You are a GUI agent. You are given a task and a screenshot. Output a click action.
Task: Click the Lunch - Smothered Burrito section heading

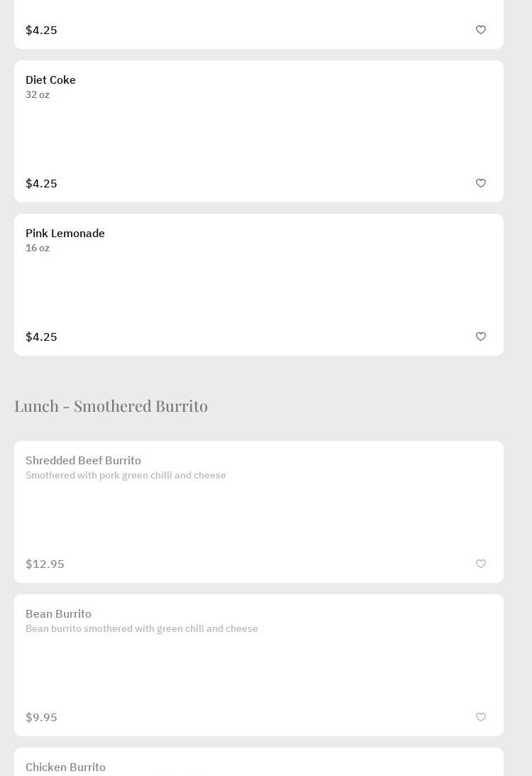pos(111,406)
